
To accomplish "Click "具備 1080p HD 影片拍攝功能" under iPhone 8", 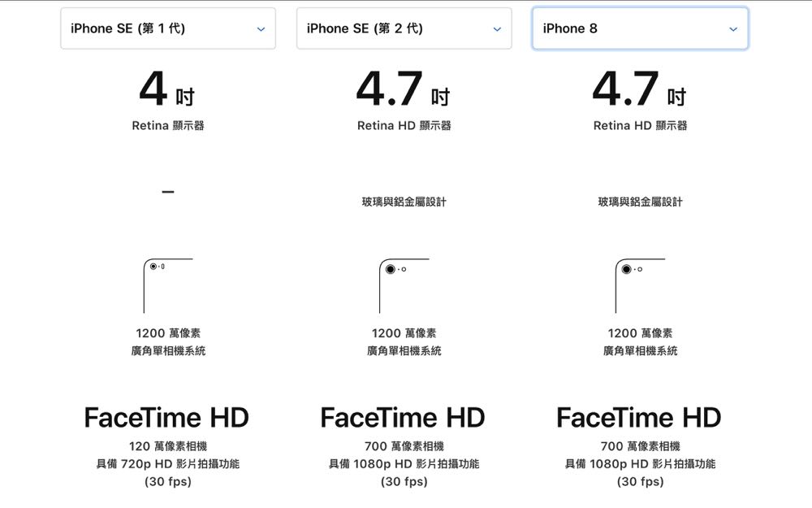I will (640, 464).
